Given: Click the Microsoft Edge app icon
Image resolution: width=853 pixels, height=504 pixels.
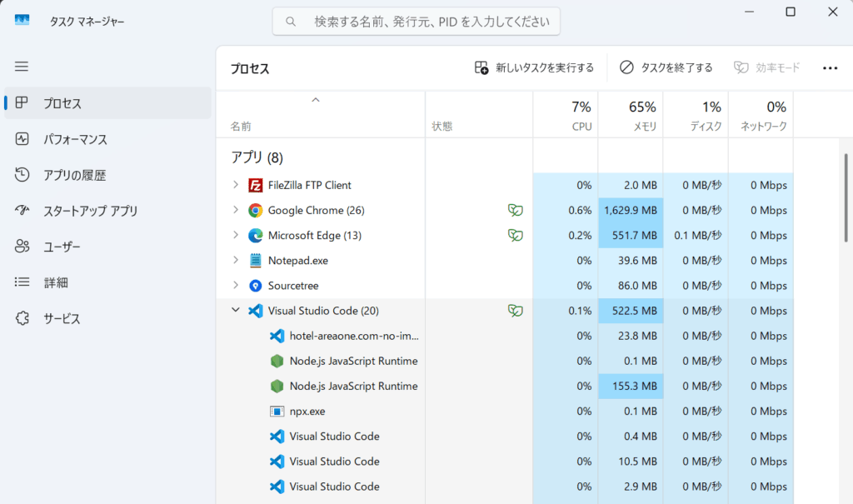Looking at the screenshot, I should click(255, 235).
